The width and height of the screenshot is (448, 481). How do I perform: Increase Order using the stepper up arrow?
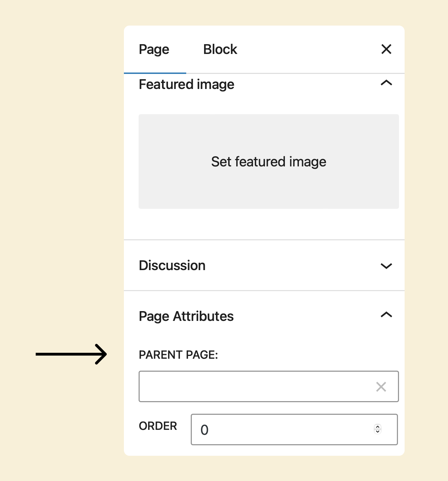click(x=378, y=427)
